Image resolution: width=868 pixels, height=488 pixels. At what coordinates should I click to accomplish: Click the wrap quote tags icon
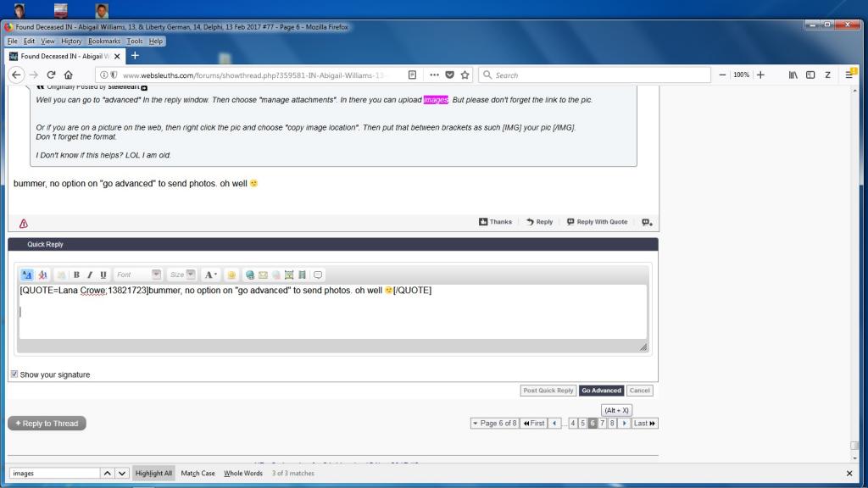click(318, 274)
